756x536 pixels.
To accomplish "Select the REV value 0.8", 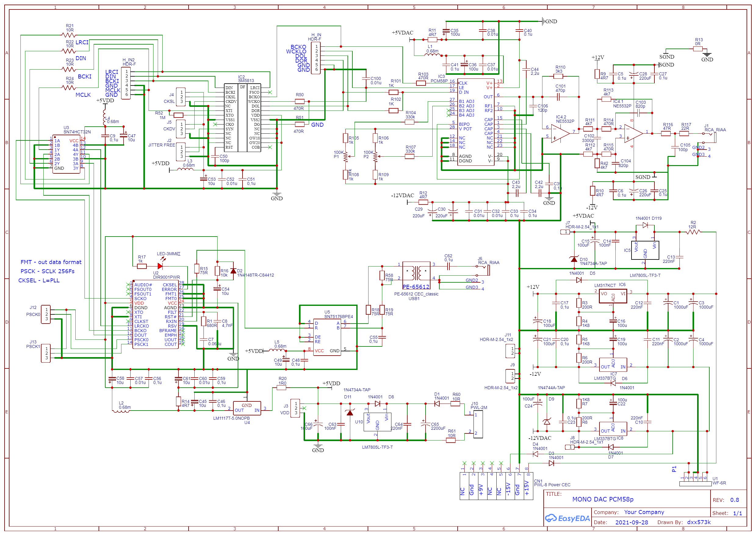I will (x=734, y=500).
